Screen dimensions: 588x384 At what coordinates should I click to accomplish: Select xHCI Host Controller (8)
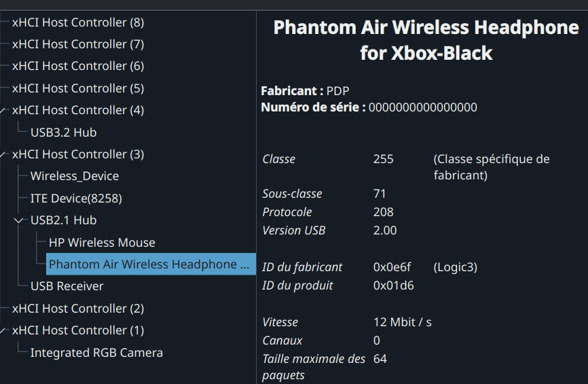(77, 22)
